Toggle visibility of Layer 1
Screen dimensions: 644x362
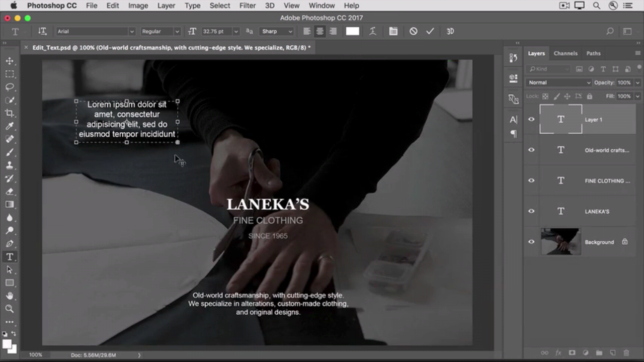click(531, 119)
